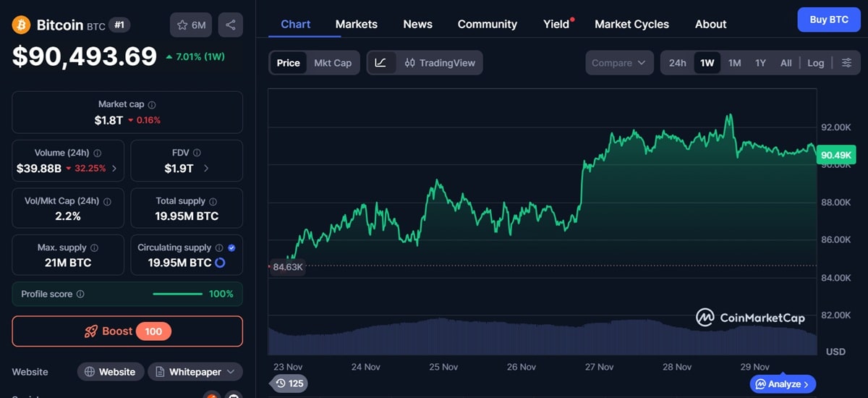Click Vol/Mkt Cap (24h) info icon
Viewport: 868px width, 398px height.
click(107, 201)
